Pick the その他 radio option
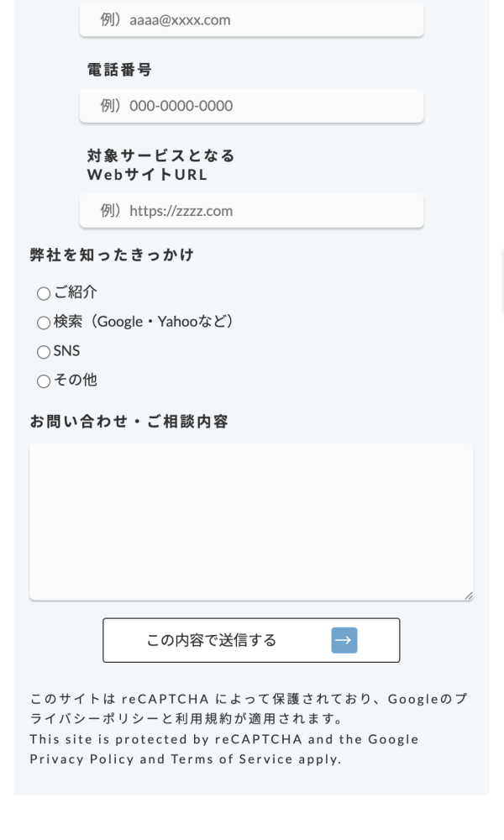The height and width of the screenshot is (840, 504). (x=44, y=381)
